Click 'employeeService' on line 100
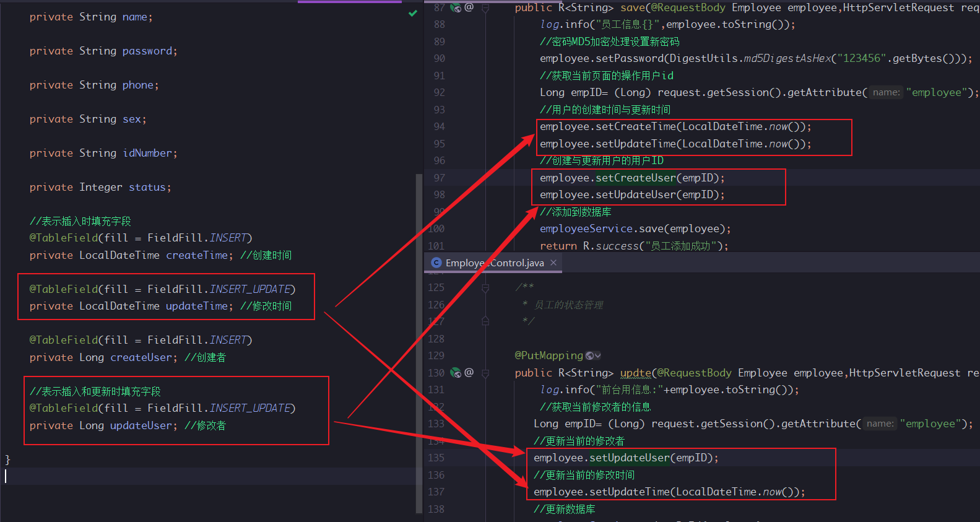The image size is (980, 522). 586,229
